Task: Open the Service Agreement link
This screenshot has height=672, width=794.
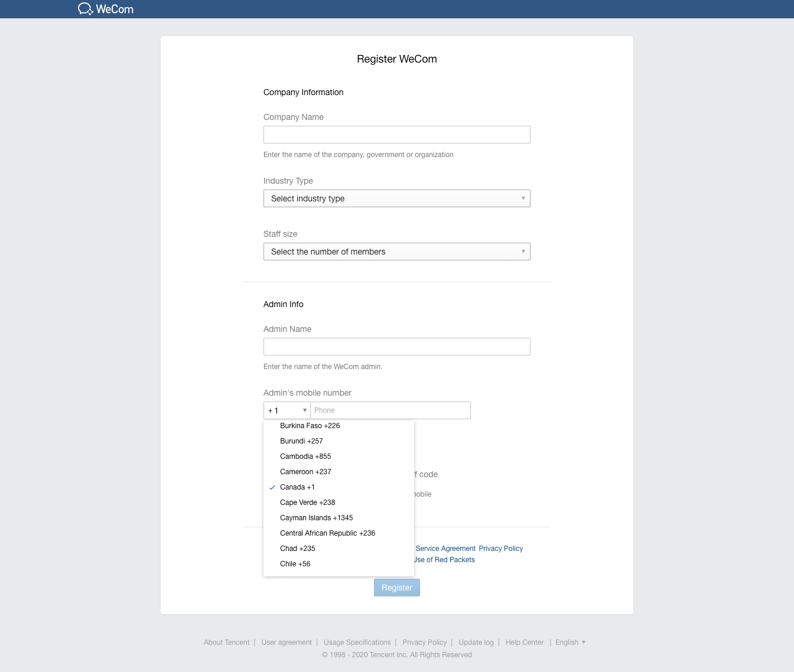Action: (x=445, y=549)
